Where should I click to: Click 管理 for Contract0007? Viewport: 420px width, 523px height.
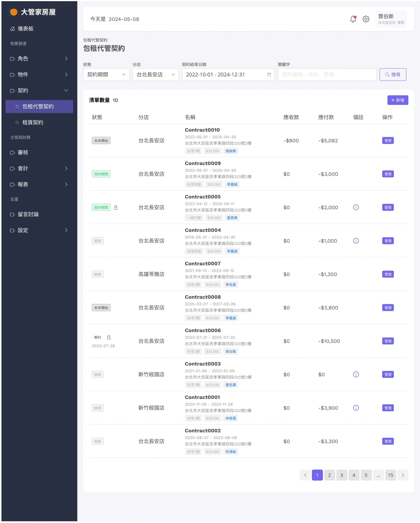point(388,274)
